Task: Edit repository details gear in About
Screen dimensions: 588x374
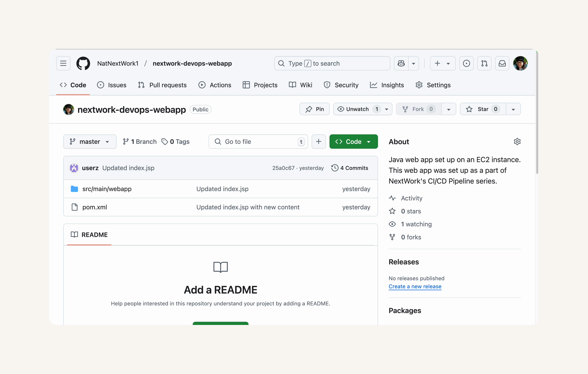Action: 517,142
